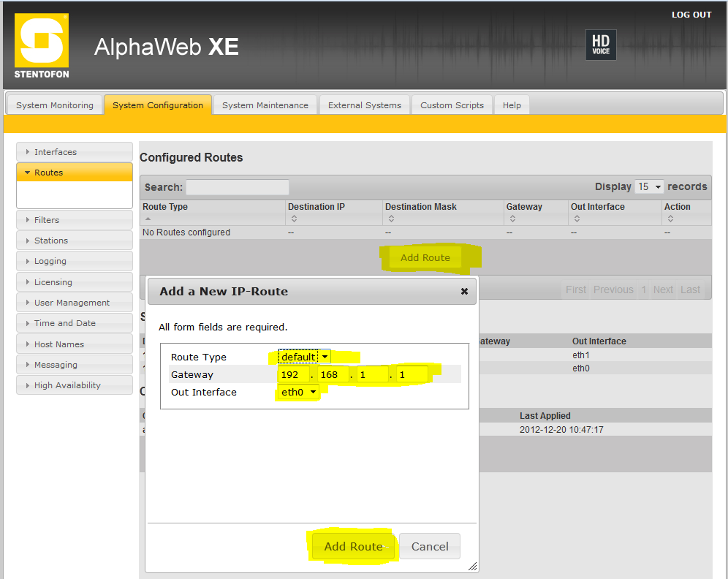
Task: Expand the High Availability sidebar section
Action: 74,385
